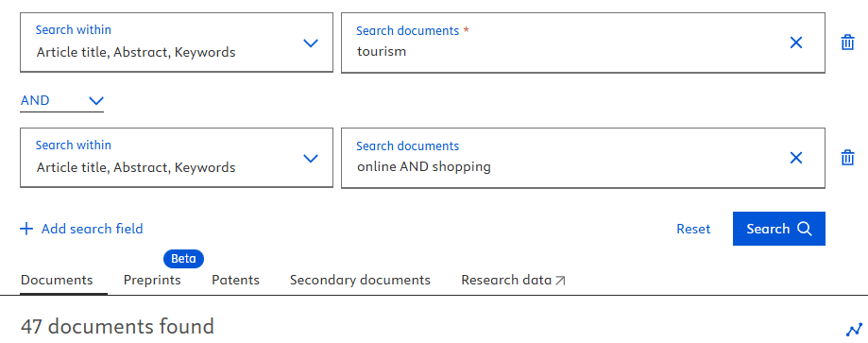Select the Documents tab

coord(57,280)
